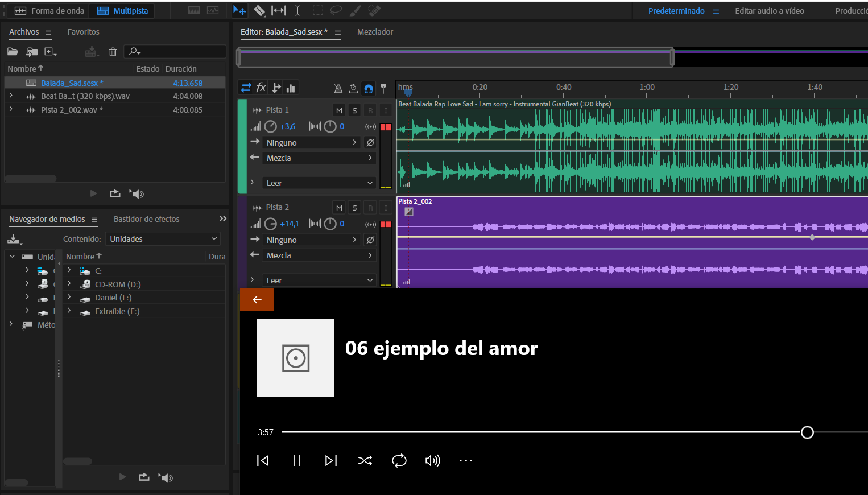The width and height of the screenshot is (868, 495).
Task: Solo Pista 1 with the S button
Action: (355, 110)
